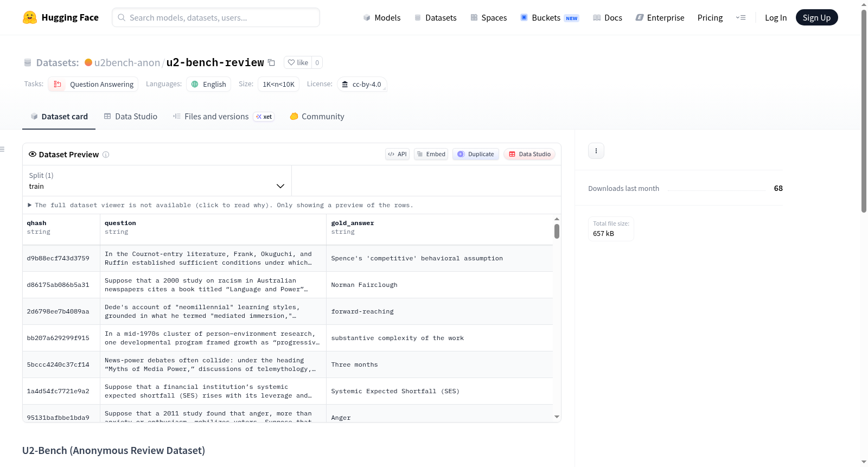Click the dataset table scrollbar thumb

click(x=557, y=232)
